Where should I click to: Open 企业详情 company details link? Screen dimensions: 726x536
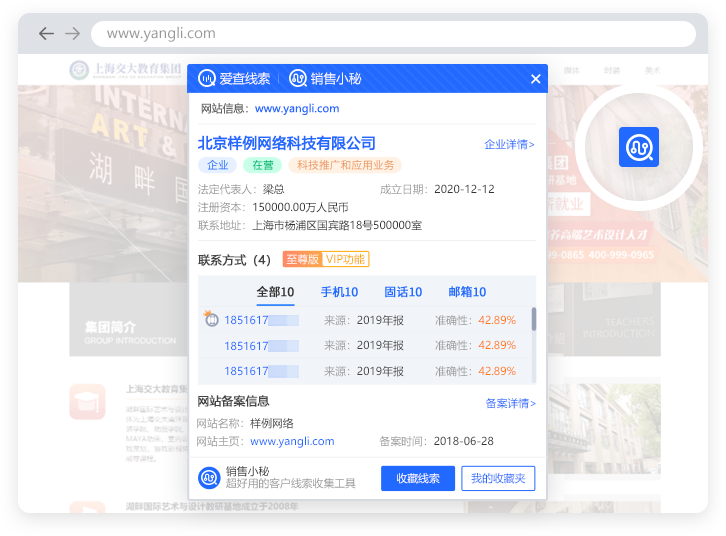tap(509, 144)
